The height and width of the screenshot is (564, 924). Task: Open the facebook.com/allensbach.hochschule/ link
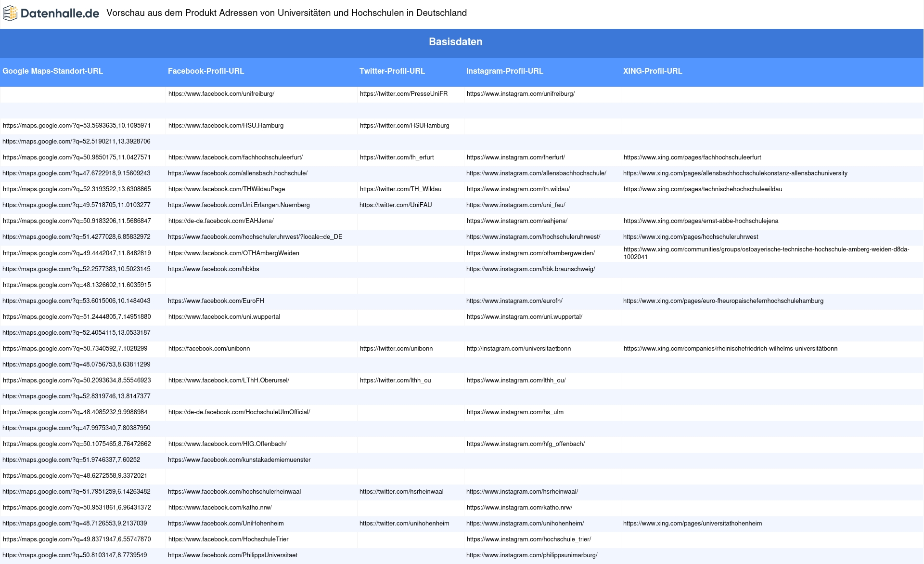click(238, 173)
